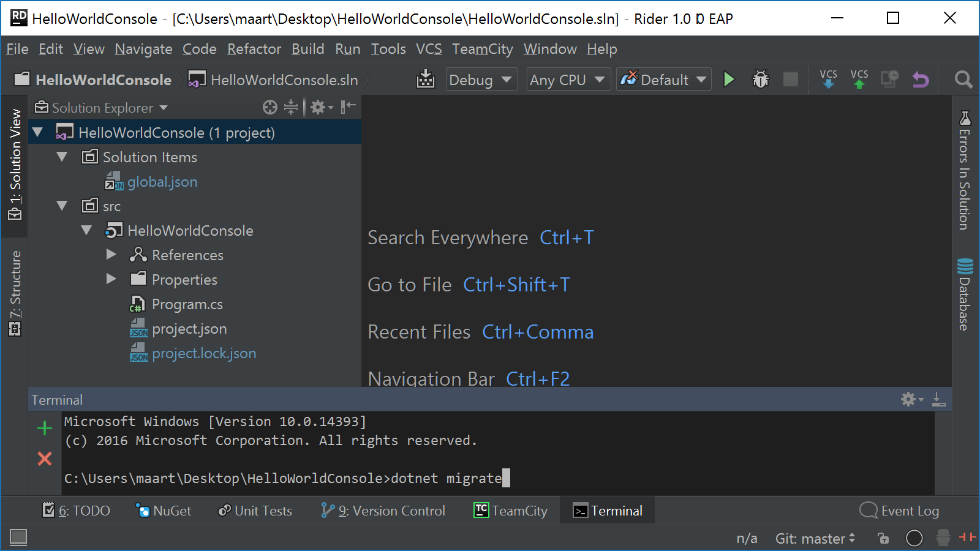Open the Event Log
This screenshot has height=551, width=980.
tap(899, 511)
